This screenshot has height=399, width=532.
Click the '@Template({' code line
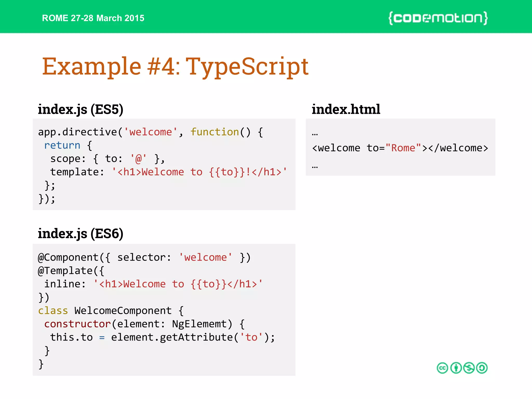(x=71, y=271)
